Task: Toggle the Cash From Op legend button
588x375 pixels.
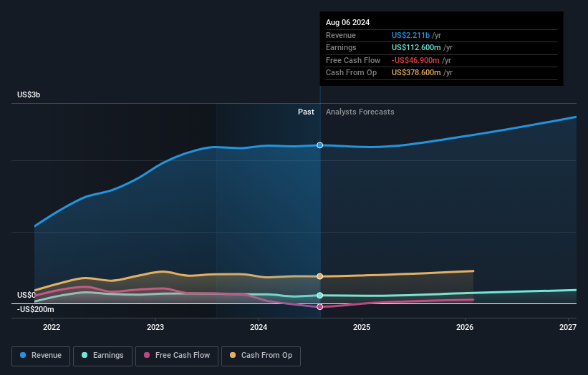Action: tap(261, 356)
